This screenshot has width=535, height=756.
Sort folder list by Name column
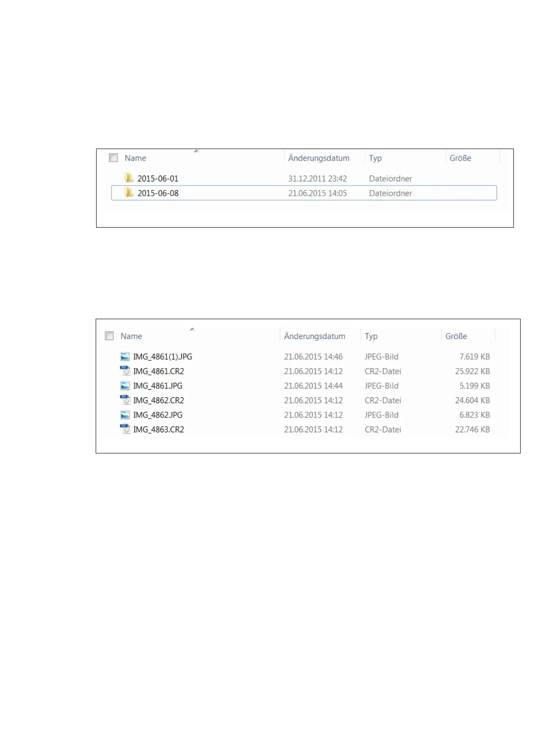click(x=135, y=158)
